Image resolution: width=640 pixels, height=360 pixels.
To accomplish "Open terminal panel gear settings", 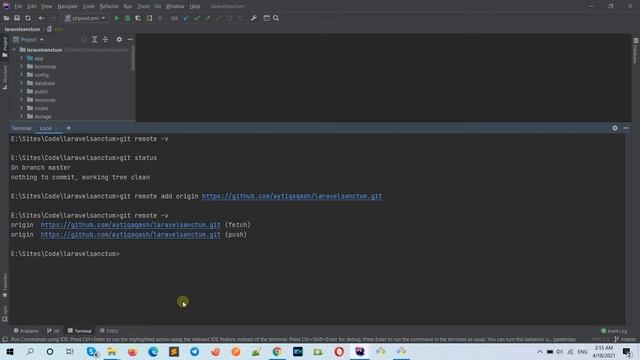I will (x=615, y=128).
